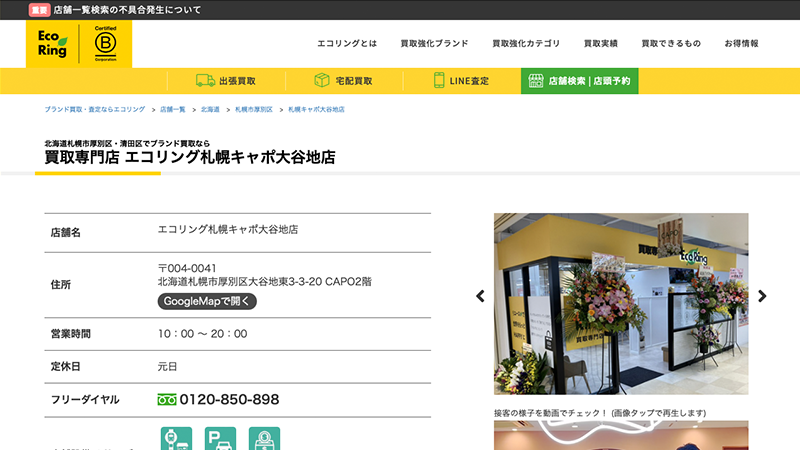Show the next store photo
Image resolution: width=800 pixels, height=450 pixels.
762,296
